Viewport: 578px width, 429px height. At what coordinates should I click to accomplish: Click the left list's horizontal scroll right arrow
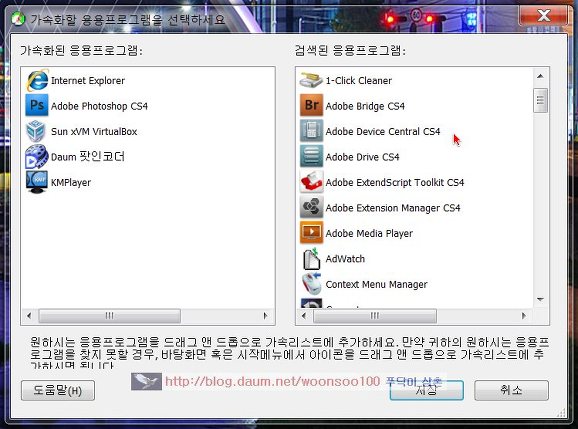click(265, 316)
